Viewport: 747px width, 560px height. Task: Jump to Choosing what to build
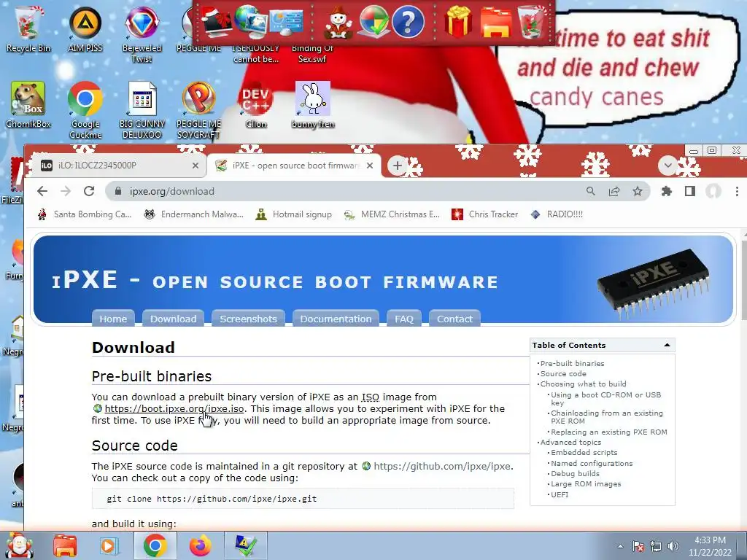583,384
